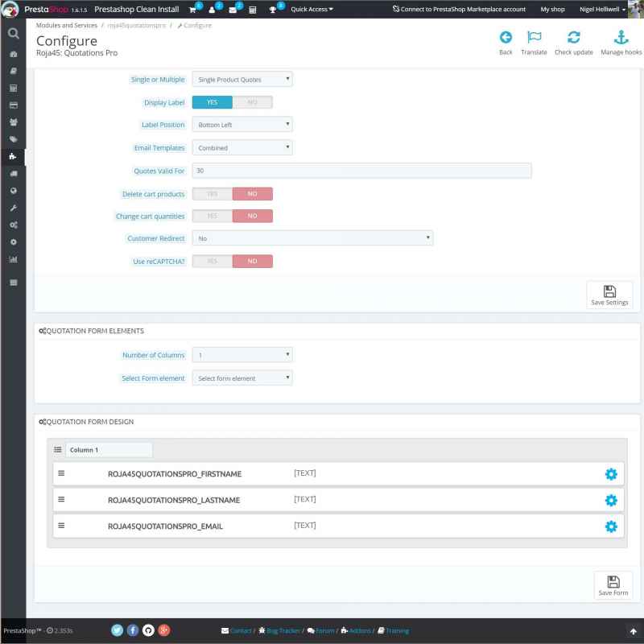Click the Back arrow icon
The image size is (644, 644).
coord(506,37)
